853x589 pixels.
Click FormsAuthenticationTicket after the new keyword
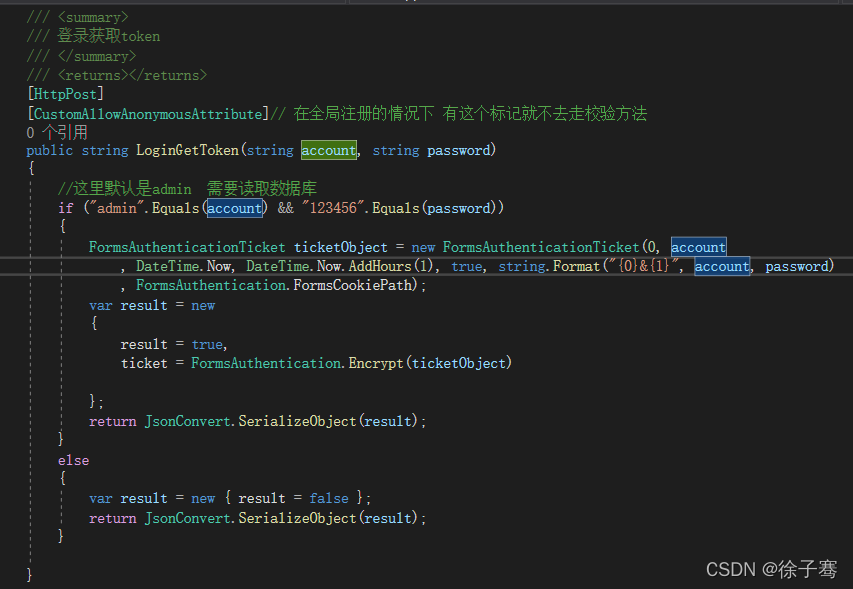point(541,247)
